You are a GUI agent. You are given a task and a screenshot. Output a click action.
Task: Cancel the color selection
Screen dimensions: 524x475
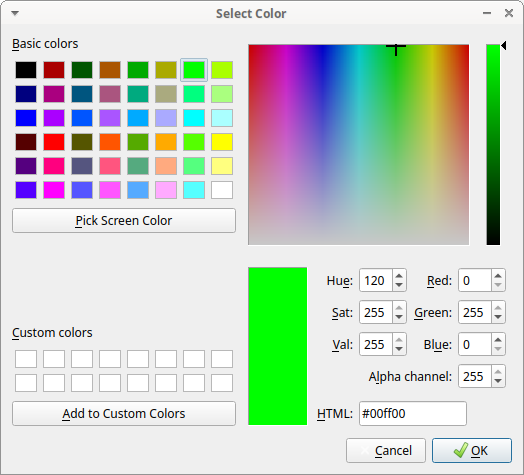(386, 451)
